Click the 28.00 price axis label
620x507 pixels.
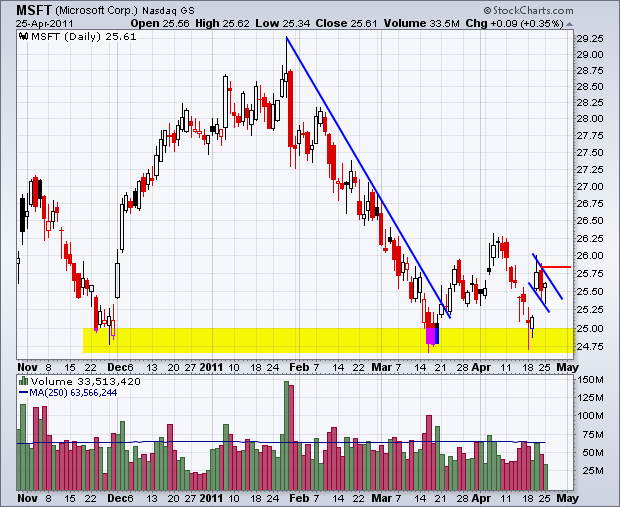590,119
